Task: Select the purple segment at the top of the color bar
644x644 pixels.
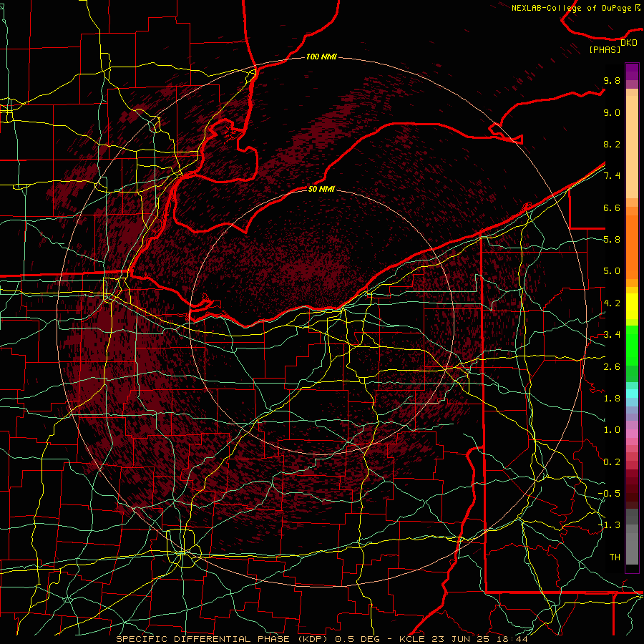Action: (632, 72)
